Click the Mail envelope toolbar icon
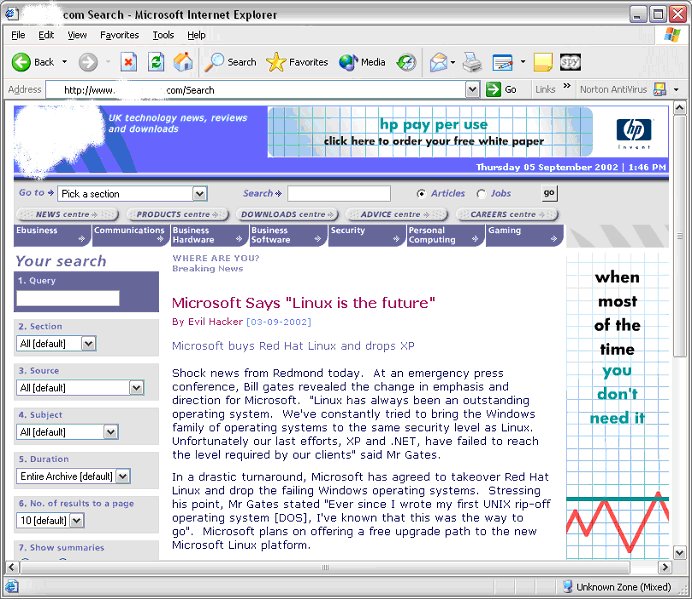 (x=438, y=62)
